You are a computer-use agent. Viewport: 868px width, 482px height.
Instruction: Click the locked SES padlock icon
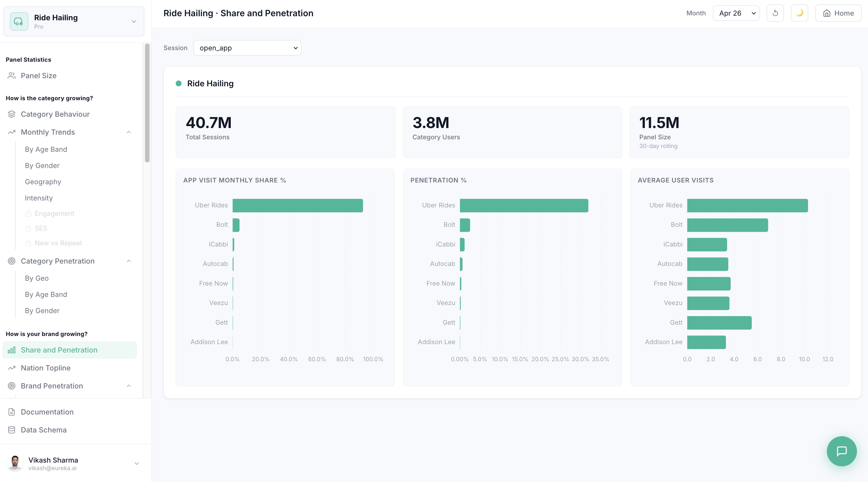point(28,229)
